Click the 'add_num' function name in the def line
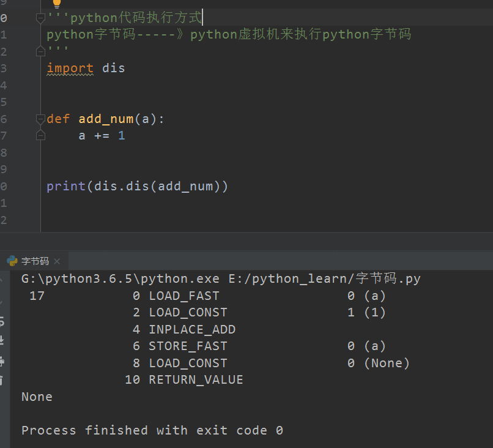This screenshot has height=448, width=493. 106,119
